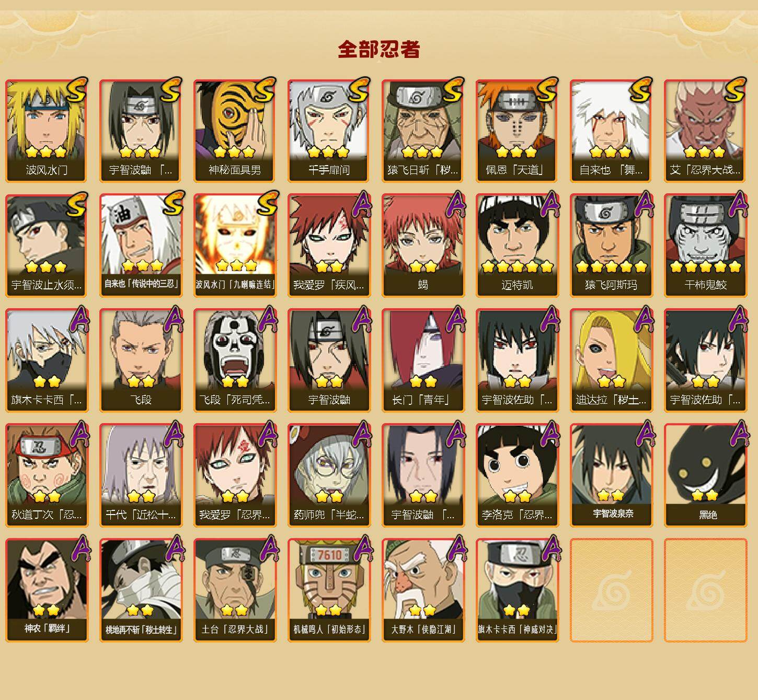Open the 迈特凯 five-star card
This screenshot has width=758, height=700.
click(518, 246)
